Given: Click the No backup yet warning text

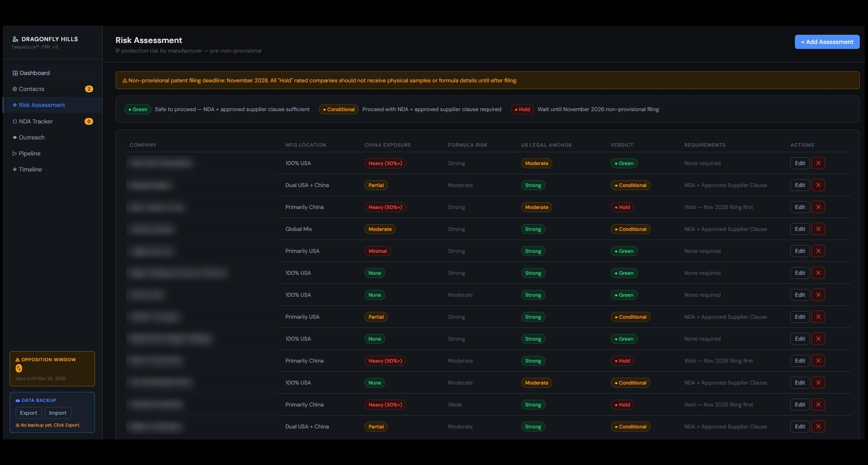Looking at the screenshot, I should click(x=48, y=425).
